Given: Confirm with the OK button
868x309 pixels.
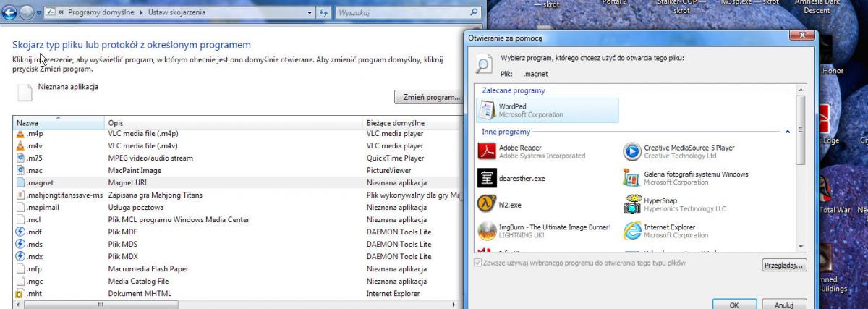Looking at the screenshot, I should (x=733, y=305).
